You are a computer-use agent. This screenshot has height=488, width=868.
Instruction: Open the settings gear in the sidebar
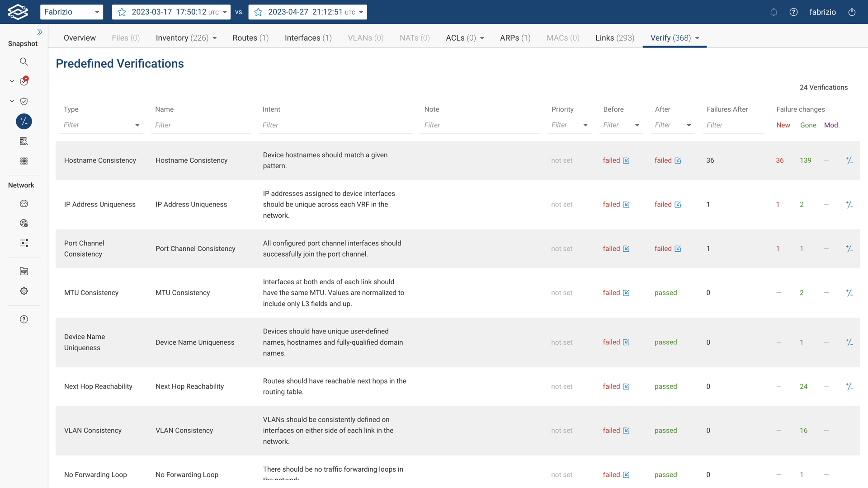[24, 291]
